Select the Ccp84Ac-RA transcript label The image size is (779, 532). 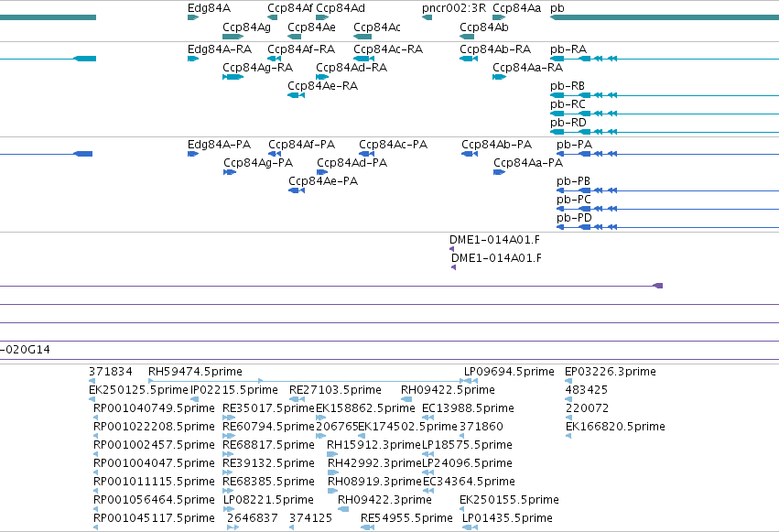[x=388, y=49]
